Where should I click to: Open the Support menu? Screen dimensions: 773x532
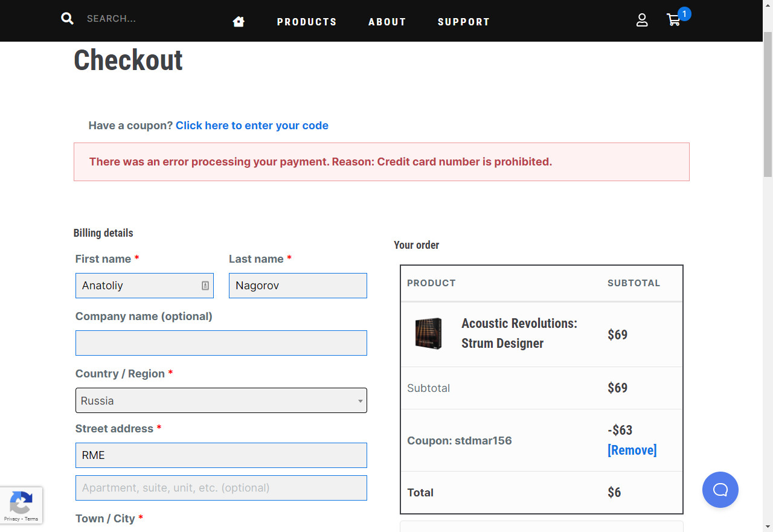click(463, 22)
